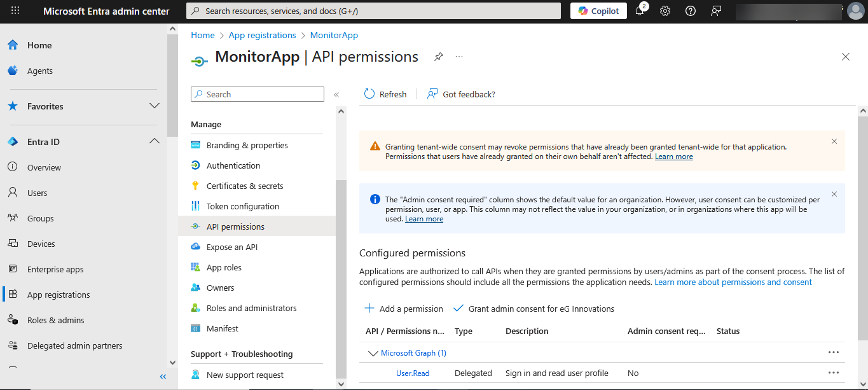868x390 pixels.
Task: Grant admin consent for eG Innovations
Action: pyautogui.click(x=534, y=309)
